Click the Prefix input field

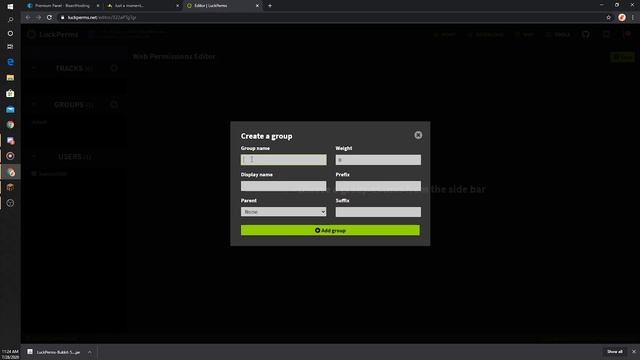(x=378, y=186)
